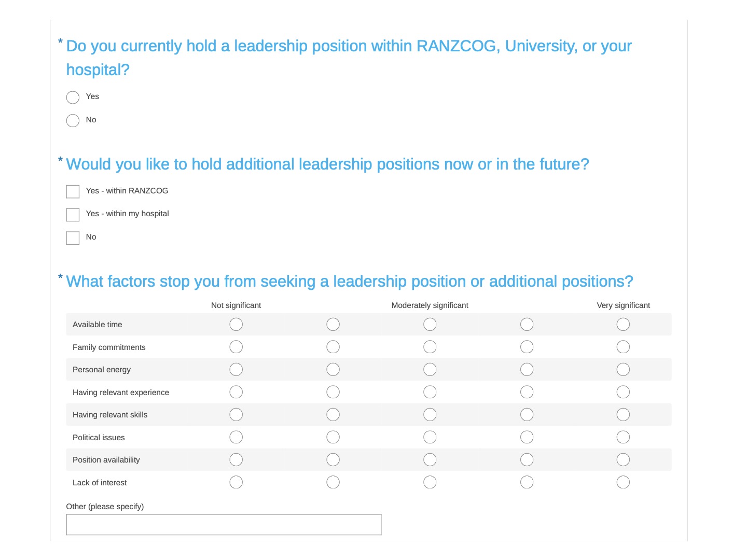Set Political issues to Not significant

pyautogui.click(x=236, y=437)
